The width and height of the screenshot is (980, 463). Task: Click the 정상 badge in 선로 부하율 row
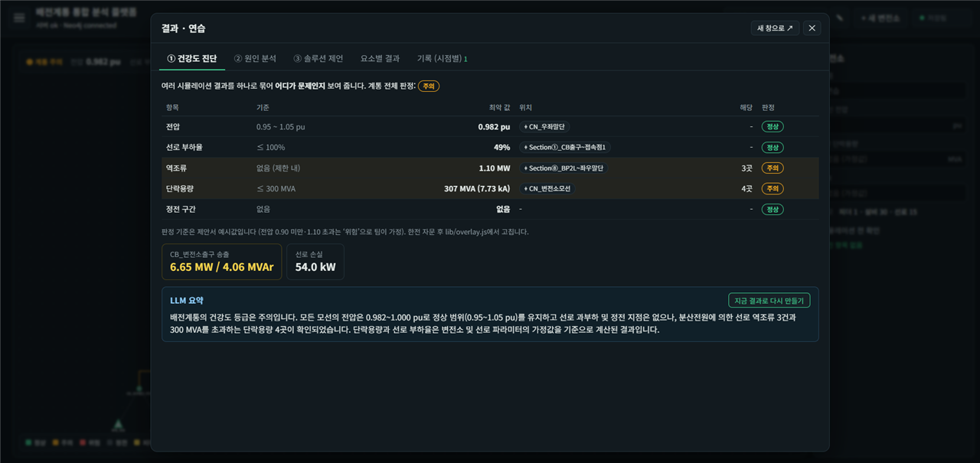(773, 148)
